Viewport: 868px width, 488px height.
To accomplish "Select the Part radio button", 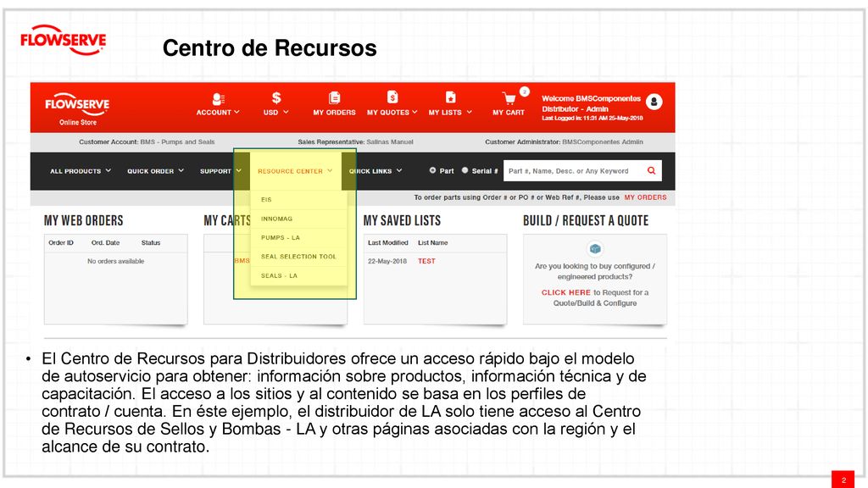I will coord(432,170).
